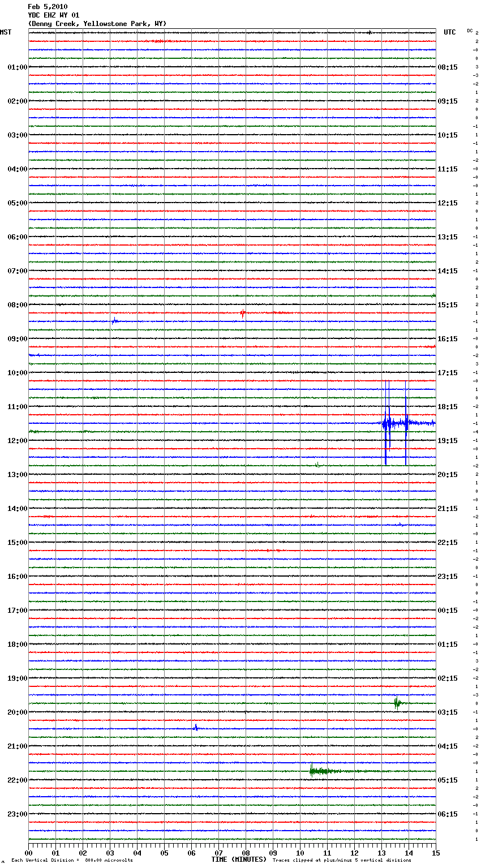Click the 20:00 MST time label

pyautogui.click(x=18, y=712)
